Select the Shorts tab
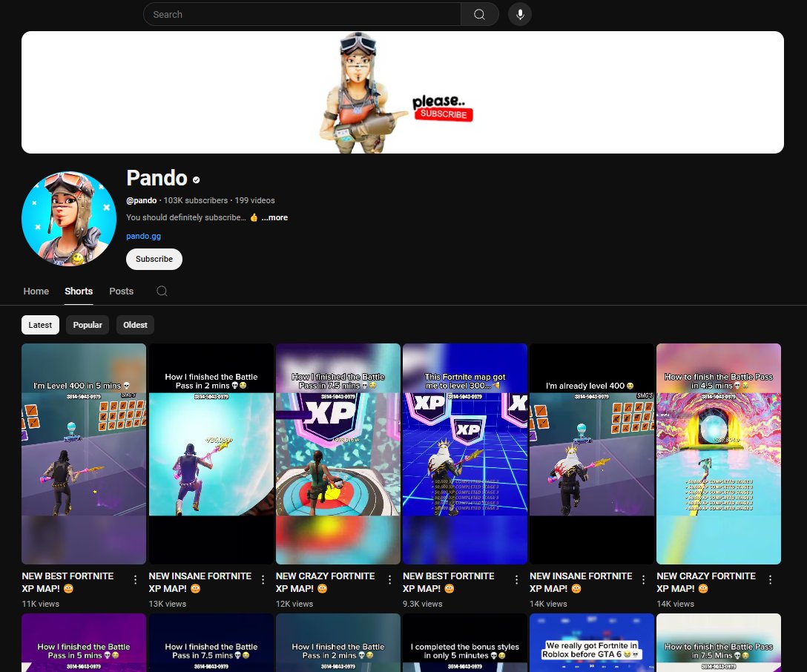This screenshot has height=672, width=807. (x=79, y=291)
